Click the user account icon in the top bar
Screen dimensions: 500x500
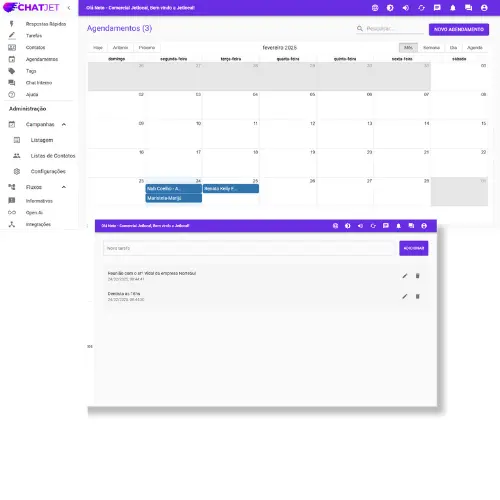(x=484, y=8)
